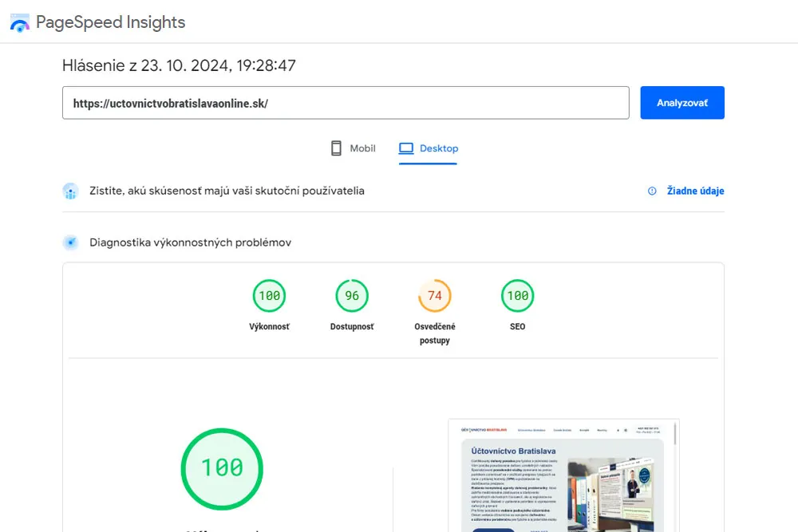The height and width of the screenshot is (532, 798).
Task: Open the Účtovníctvo Bratislava page screenshot thumbnail
Action: 563,475
